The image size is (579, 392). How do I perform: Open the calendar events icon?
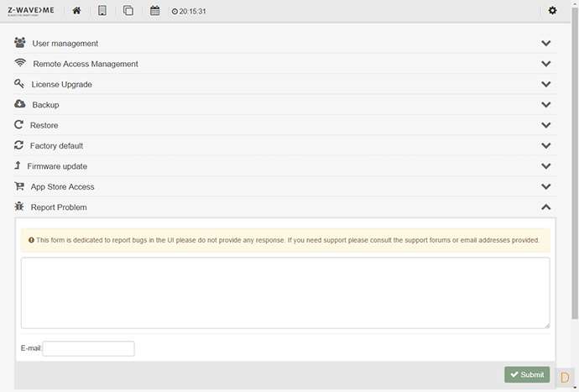pyautogui.click(x=154, y=11)
